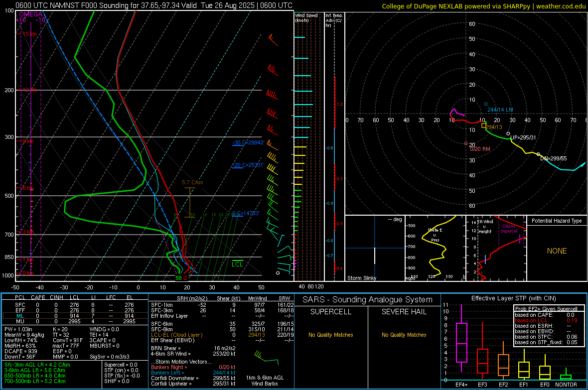Click the OMEGA label
The height and width of the screenshot is (390, 588).
[31, 14]
